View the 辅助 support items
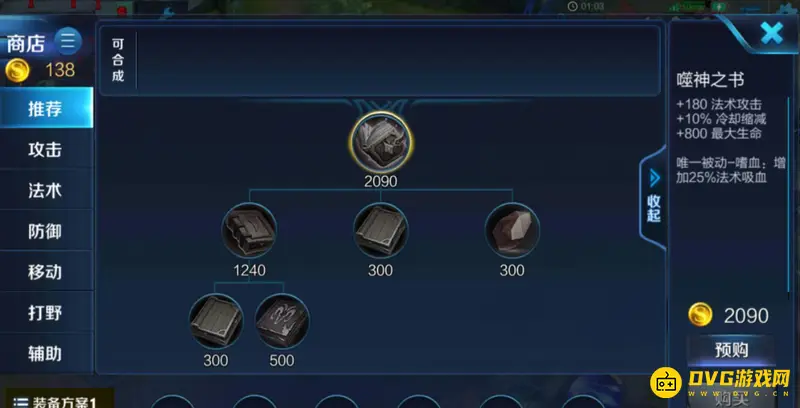This screenshot has width=800, height=408. pyautogui.click(x=46, y=352)
